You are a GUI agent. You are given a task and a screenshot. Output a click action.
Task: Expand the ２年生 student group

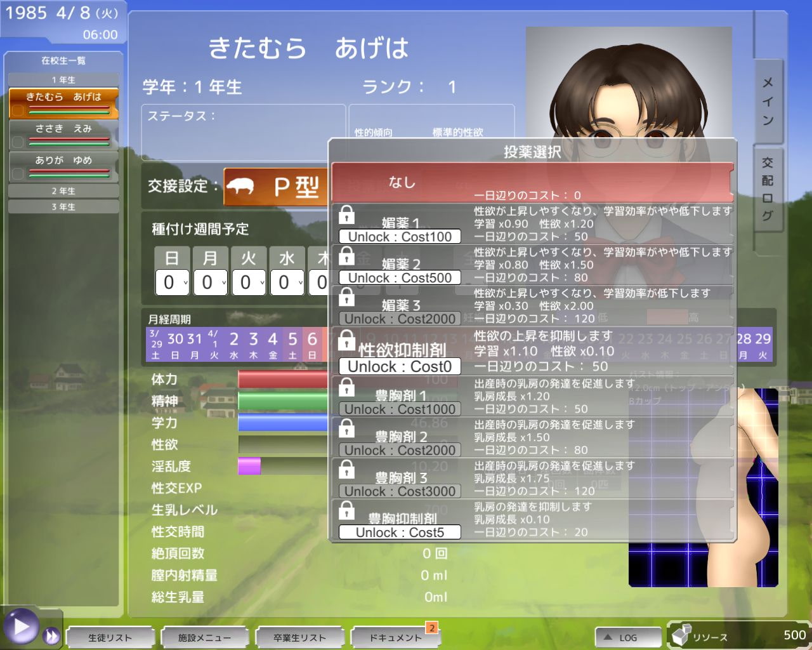point(63,191)
